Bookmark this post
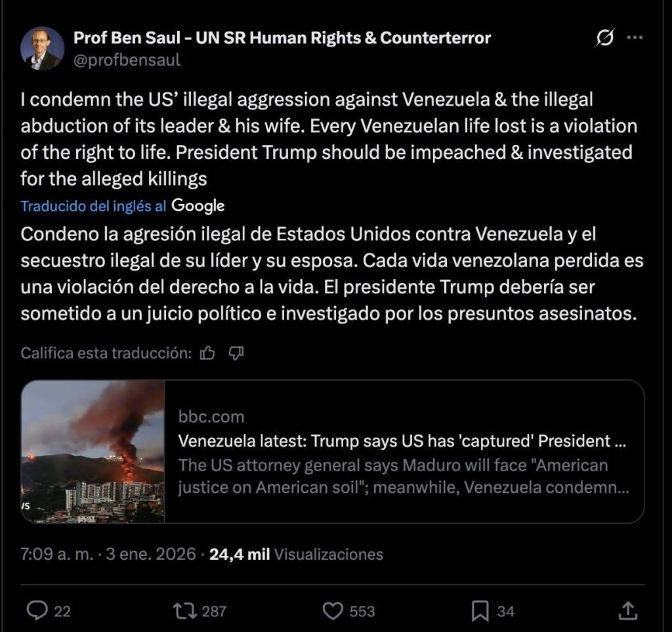The image size is (672, 632). click(480, 611)
